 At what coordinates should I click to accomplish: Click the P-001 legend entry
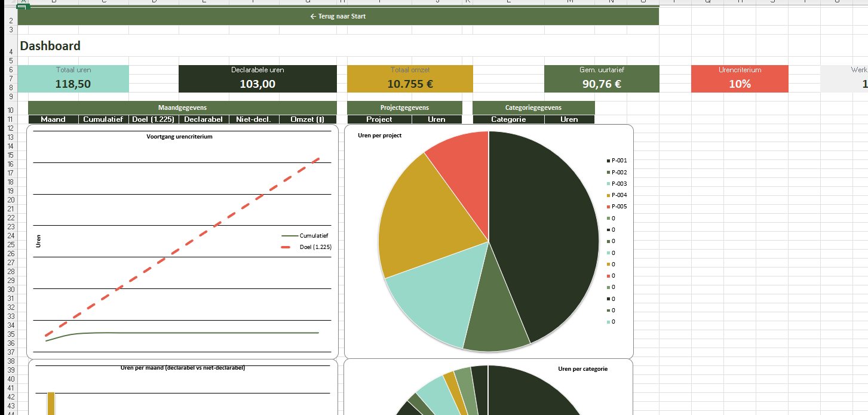619,161
